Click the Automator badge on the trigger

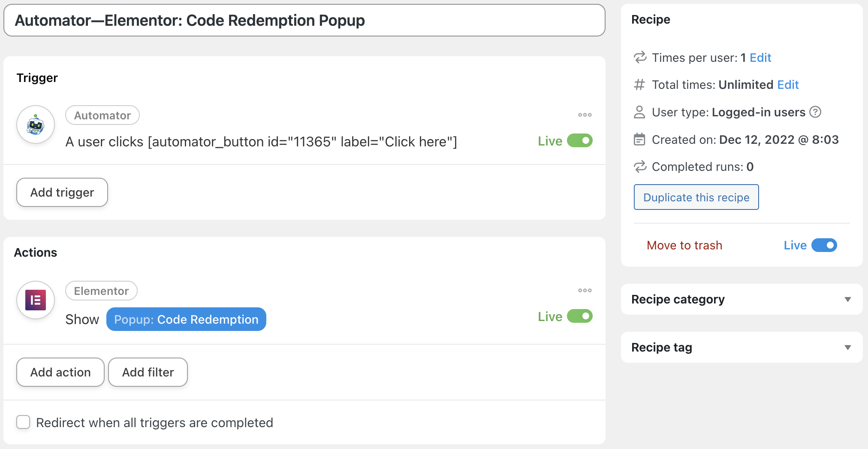(102, 115)
